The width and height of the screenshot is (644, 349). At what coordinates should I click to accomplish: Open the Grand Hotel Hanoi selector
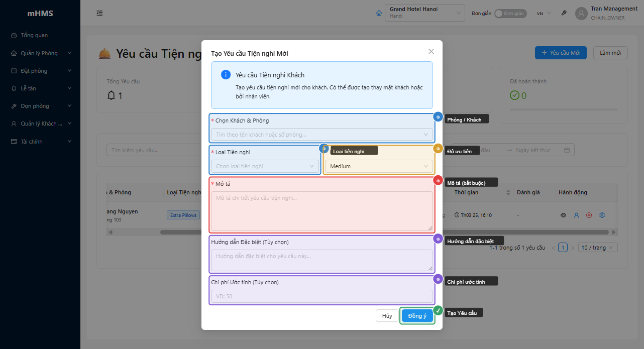click(425, 13)
